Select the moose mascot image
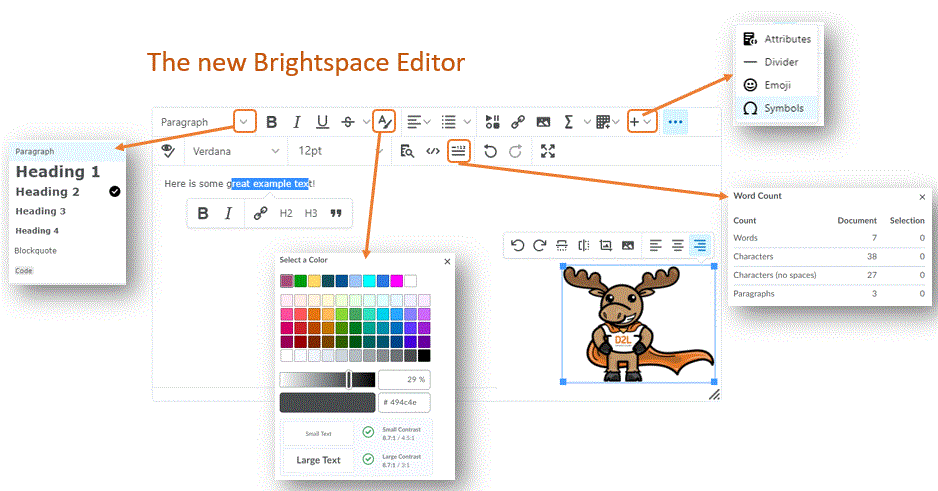 pyautogui.click(x=638, y=324)
